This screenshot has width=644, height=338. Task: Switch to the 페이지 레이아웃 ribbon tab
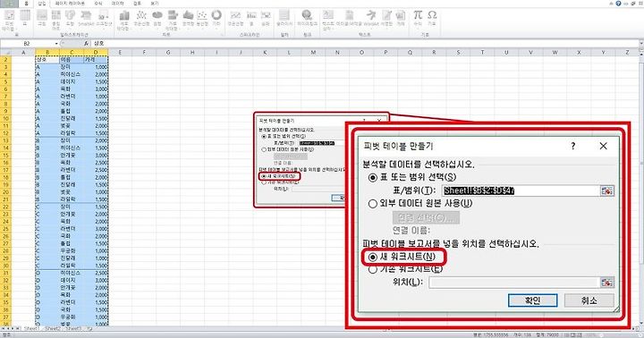(71, 4)
